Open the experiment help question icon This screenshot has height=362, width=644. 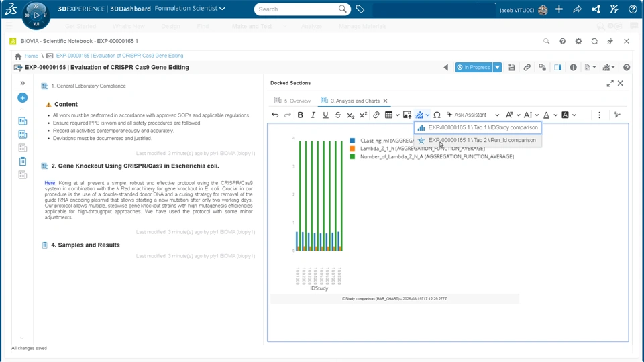(627, 67)
